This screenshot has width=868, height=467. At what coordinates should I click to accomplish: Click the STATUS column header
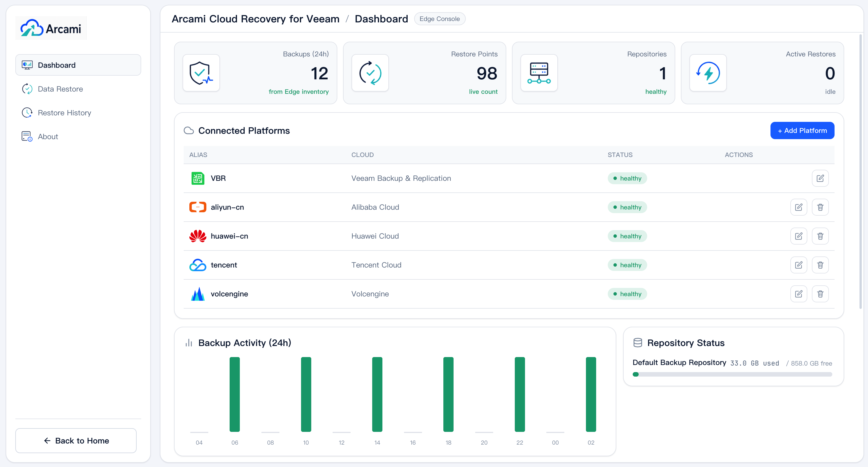620,155
